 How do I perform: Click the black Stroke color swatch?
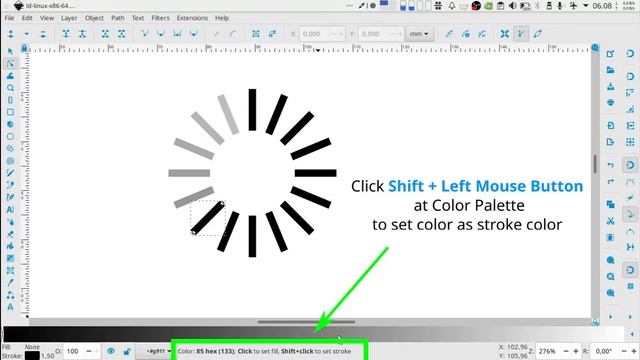(32, 356)
